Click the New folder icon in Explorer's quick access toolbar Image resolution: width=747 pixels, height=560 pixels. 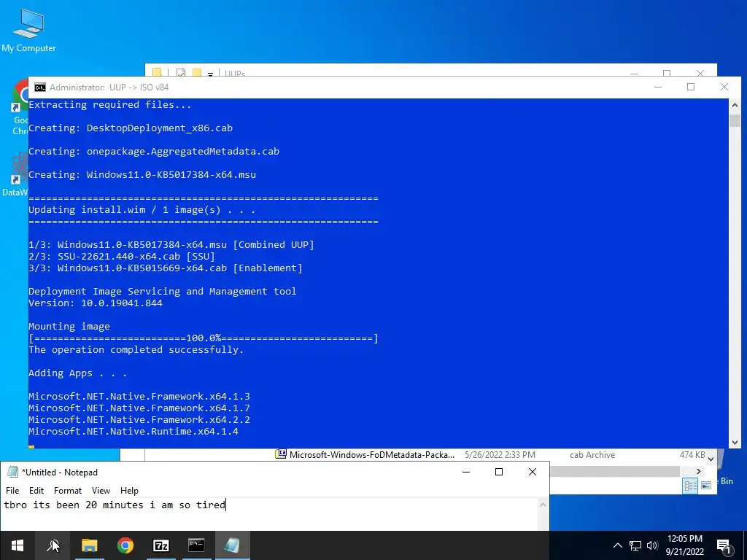[x=197, y=73]
